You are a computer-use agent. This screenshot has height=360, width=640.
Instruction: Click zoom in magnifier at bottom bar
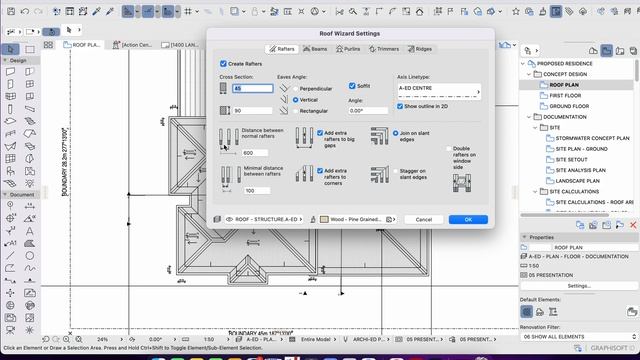tap(66, 339)
